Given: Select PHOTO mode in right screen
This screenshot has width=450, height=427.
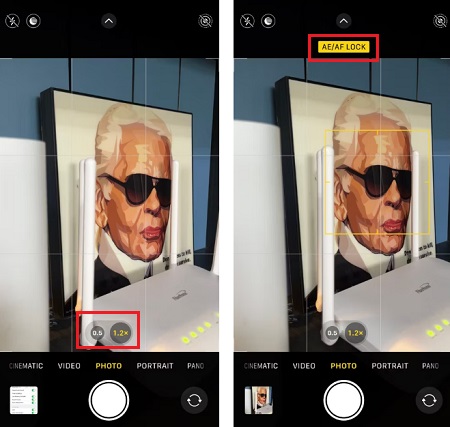Looking at the screenshot, I should click(x=343, y=366).
